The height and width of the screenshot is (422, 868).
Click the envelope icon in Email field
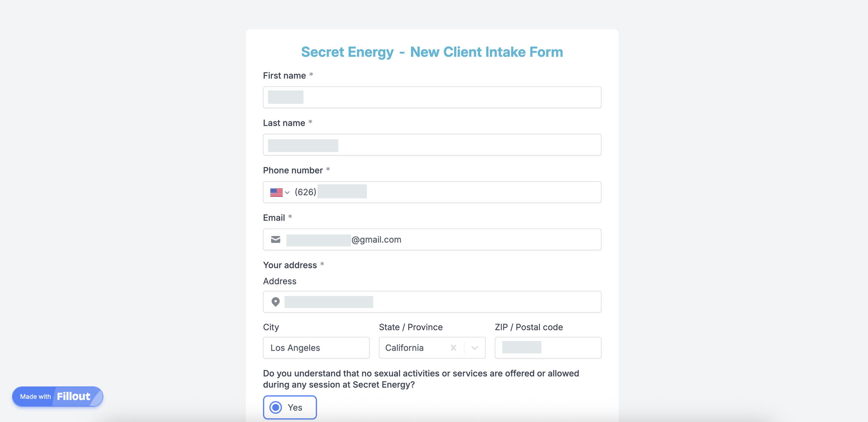276,240
